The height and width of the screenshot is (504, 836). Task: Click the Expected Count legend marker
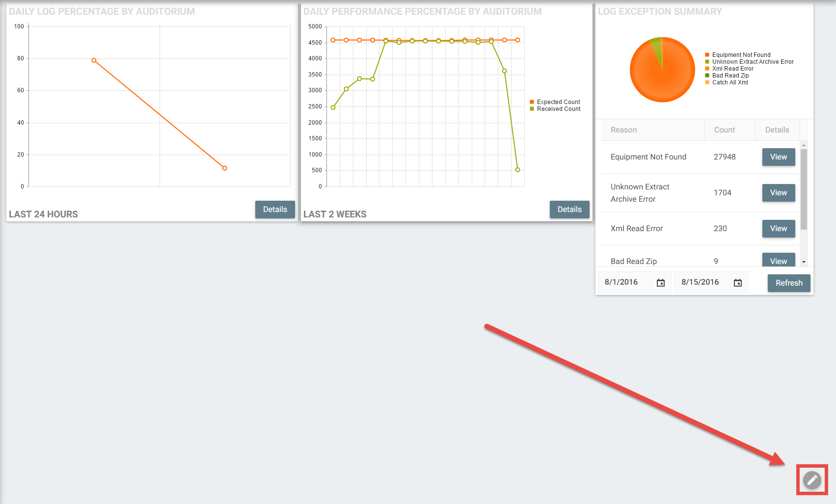(532, 102)
